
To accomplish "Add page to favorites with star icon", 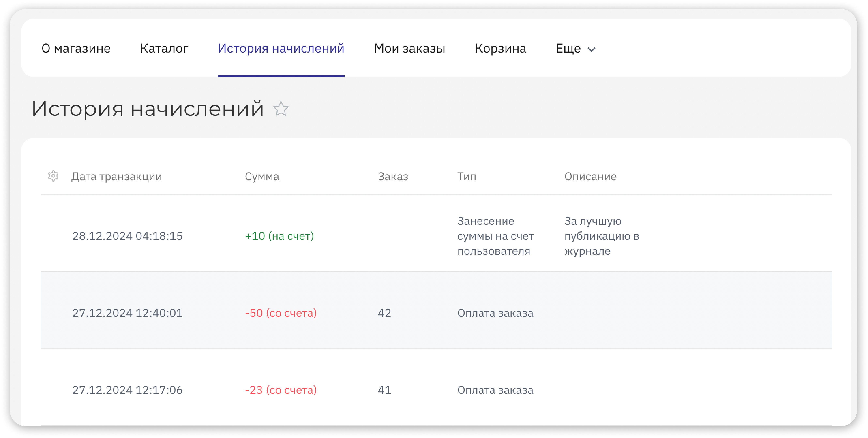I will coord(281,109).
